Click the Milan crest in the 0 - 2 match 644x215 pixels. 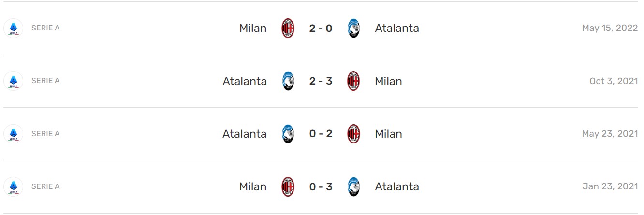coord(353,134)
